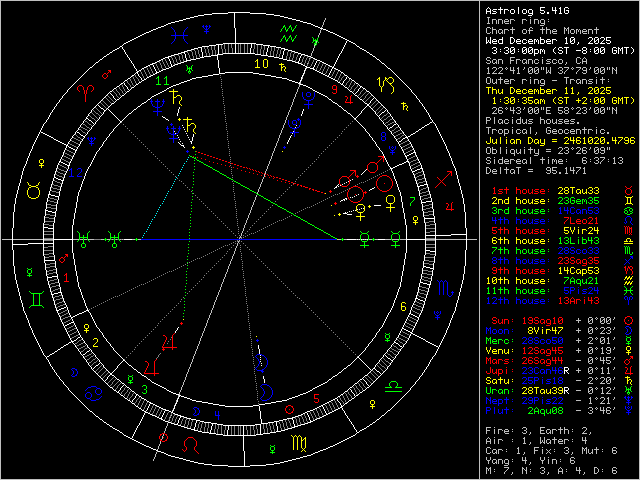Click the house number 10 label in the chart
640x480 pixels.
tap(261, 64)
